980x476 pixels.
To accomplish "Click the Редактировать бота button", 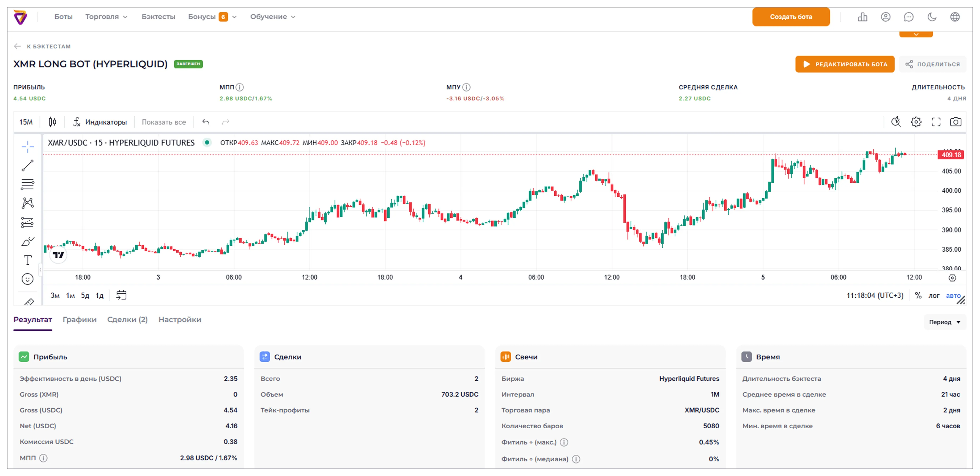I will pyautogui.click(x=845, y=64).
